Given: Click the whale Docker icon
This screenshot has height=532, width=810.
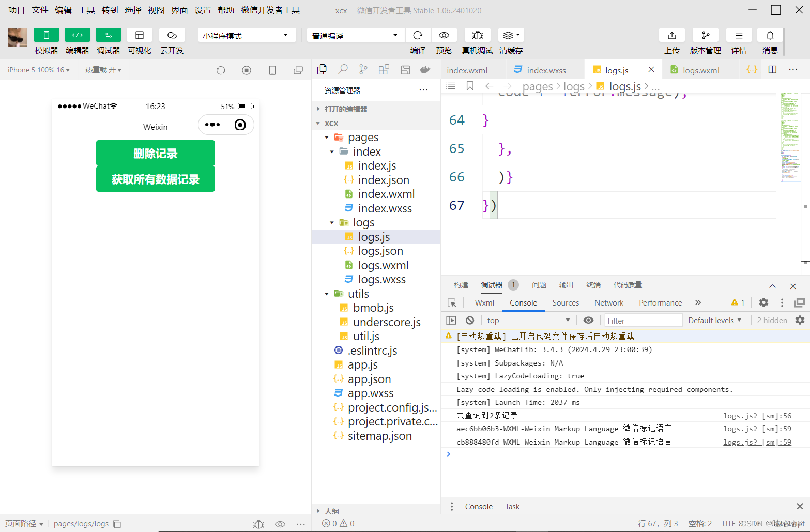Looking at the screenshot, I should 425,69.
